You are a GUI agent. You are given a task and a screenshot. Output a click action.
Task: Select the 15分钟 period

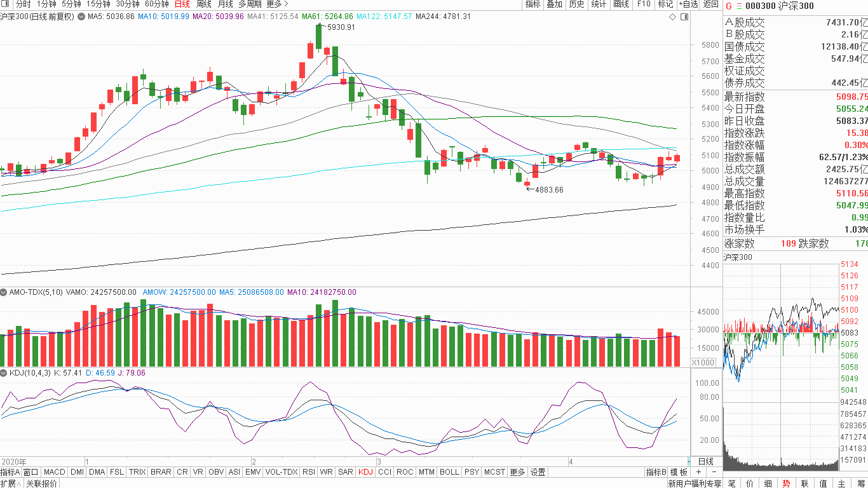pyautogui.click(x=98, y=4)
